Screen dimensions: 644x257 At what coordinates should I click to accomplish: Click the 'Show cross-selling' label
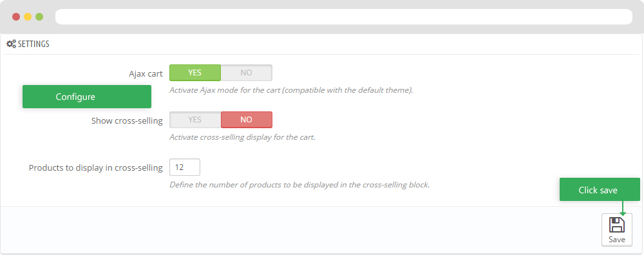pyautogui.click(x=127, y=121)
